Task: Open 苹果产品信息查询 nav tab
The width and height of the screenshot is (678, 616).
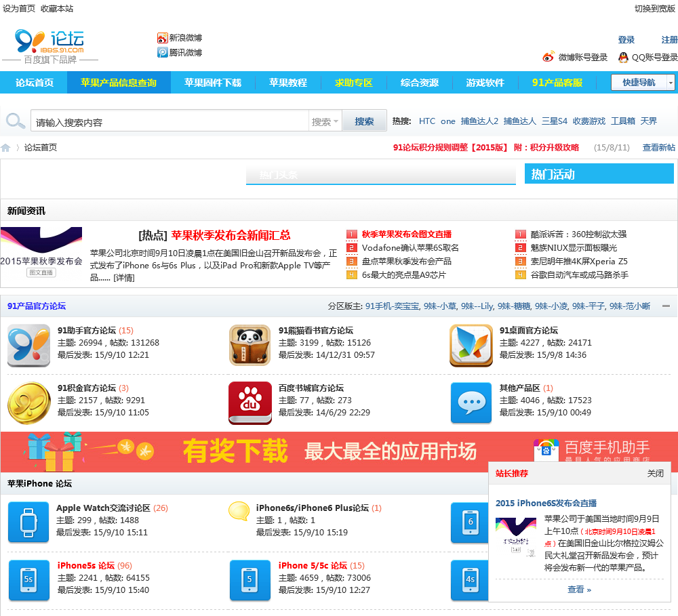Action: [x=119, y=83]
